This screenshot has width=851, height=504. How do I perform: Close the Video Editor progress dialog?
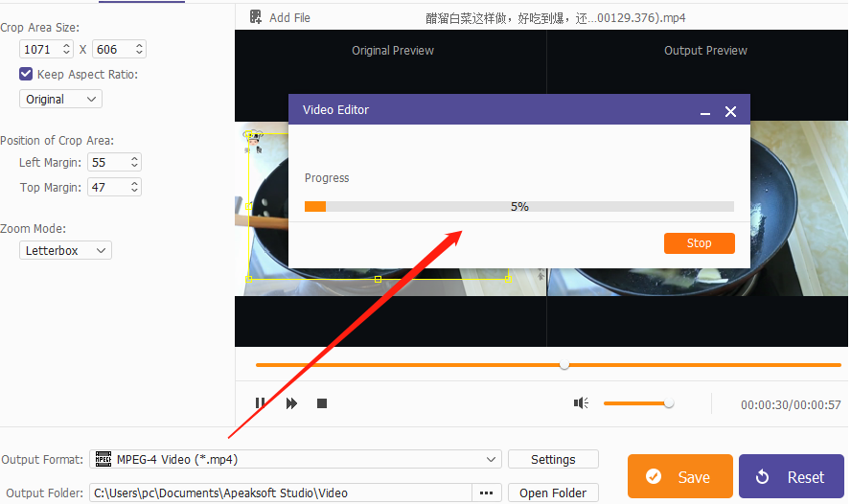[730, 111]
